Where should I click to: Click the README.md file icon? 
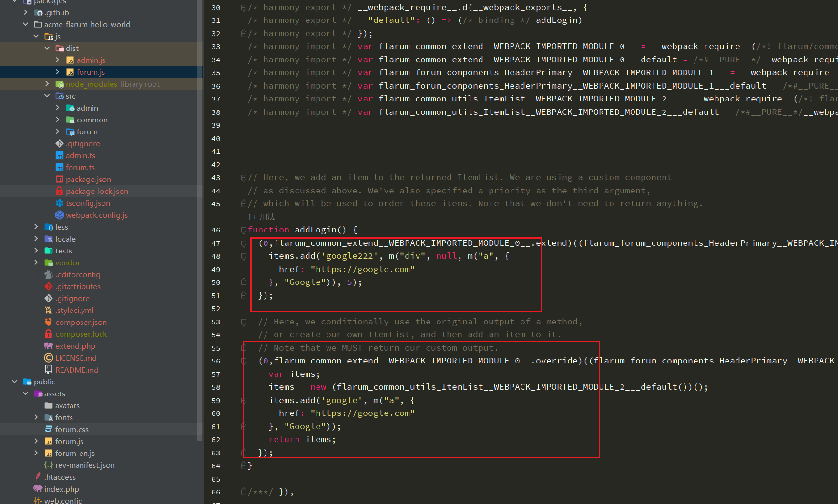click(x=49, y=370)
